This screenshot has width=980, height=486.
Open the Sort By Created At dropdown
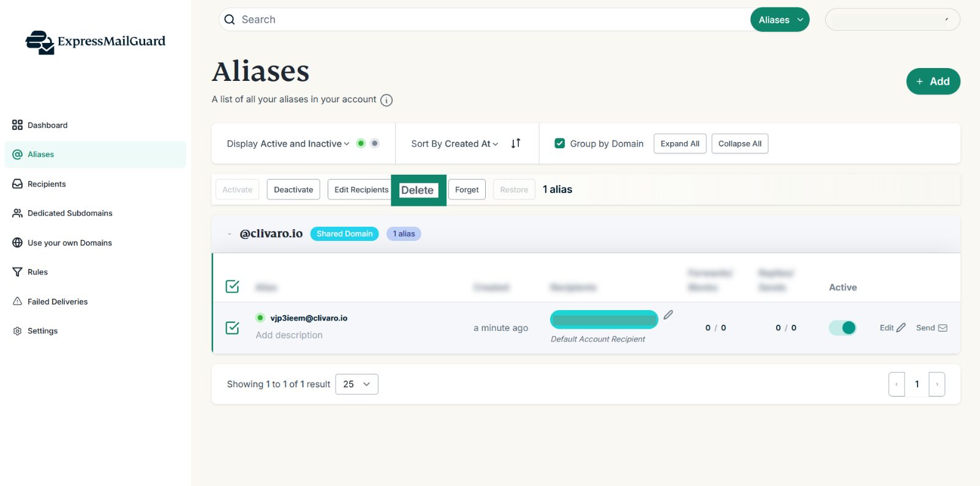[454, 143]
